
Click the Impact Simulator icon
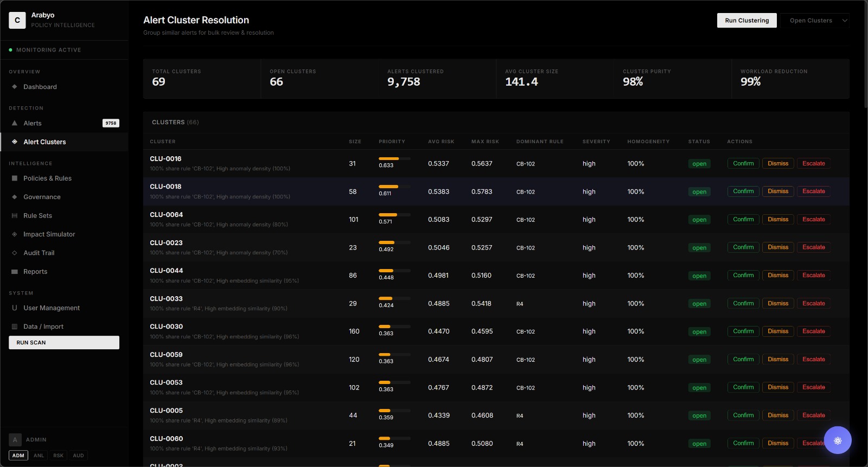pos(15,234)
